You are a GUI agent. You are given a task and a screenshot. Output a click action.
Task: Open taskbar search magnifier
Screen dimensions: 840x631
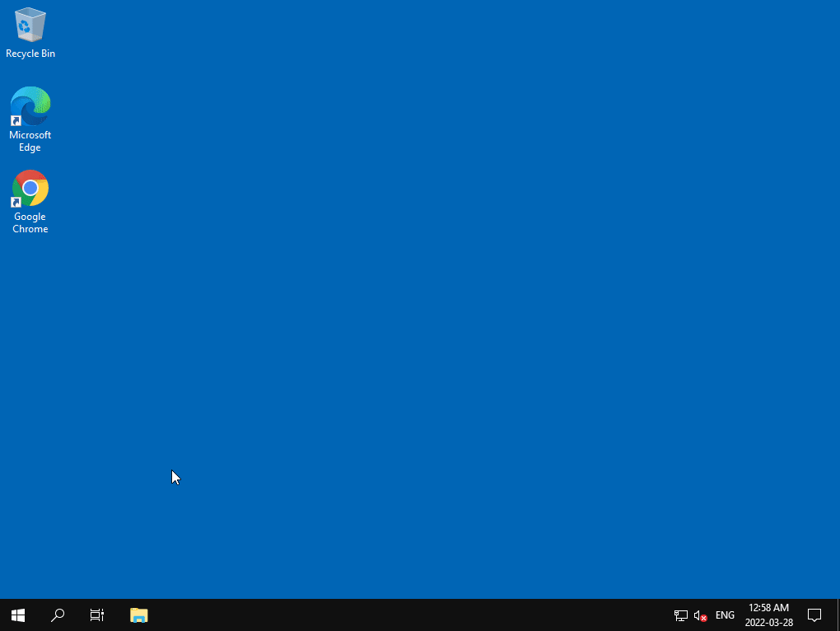[x=58, y=615]
